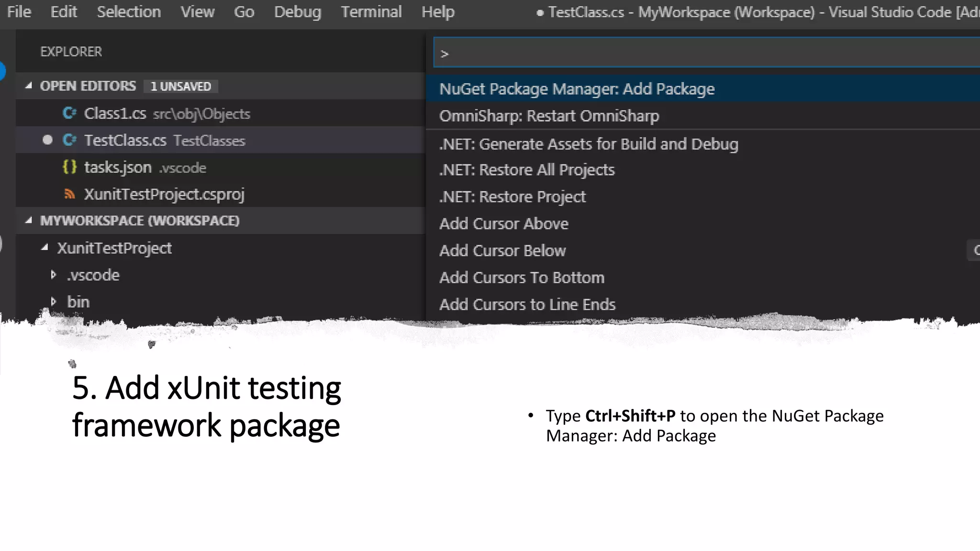Open tasks.json from open editors

click(118, 167)
